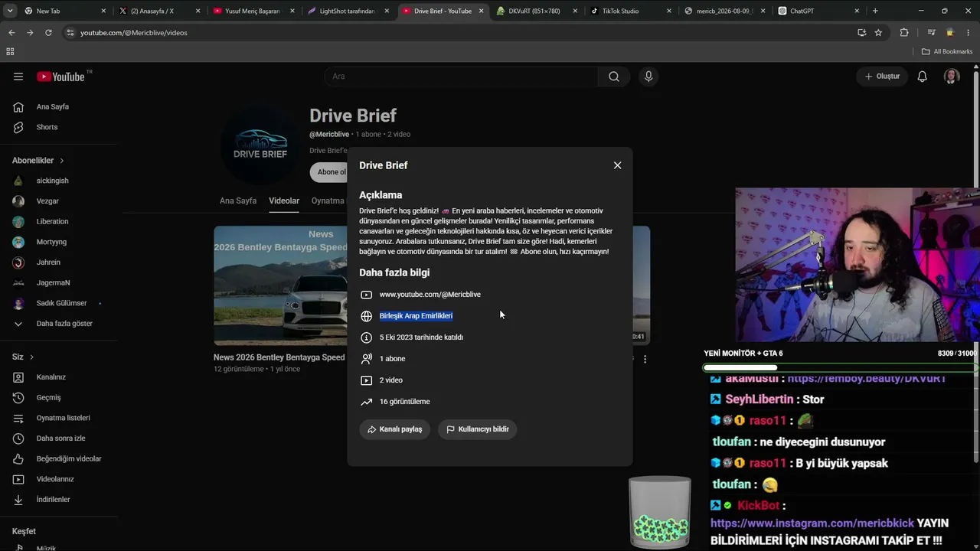Switch to the DKVuRT (851×780) tab
The width and height of the screenshot is (980, 551).
tap(537, 11)
